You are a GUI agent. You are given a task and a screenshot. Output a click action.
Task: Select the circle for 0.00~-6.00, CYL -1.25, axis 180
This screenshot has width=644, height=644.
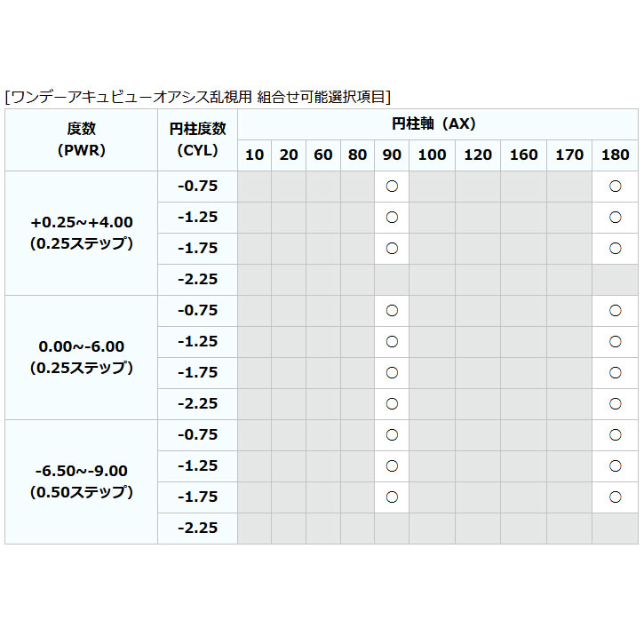click(615, 342)
